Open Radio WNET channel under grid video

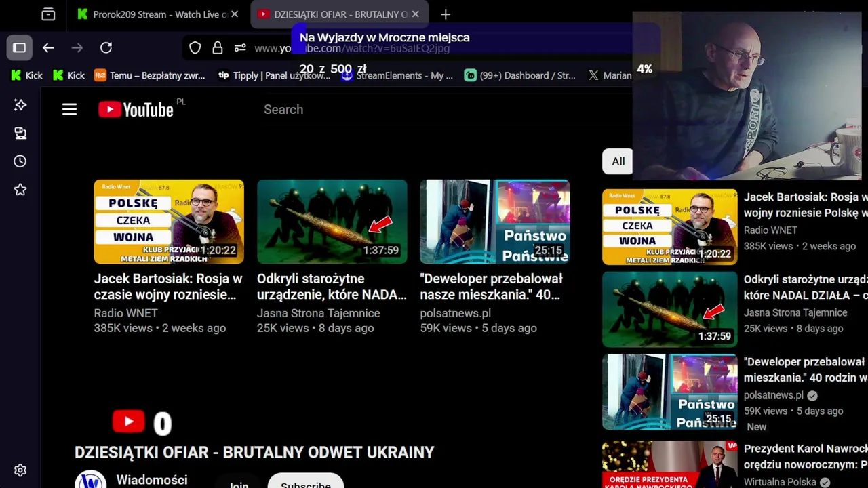point(125,313)
